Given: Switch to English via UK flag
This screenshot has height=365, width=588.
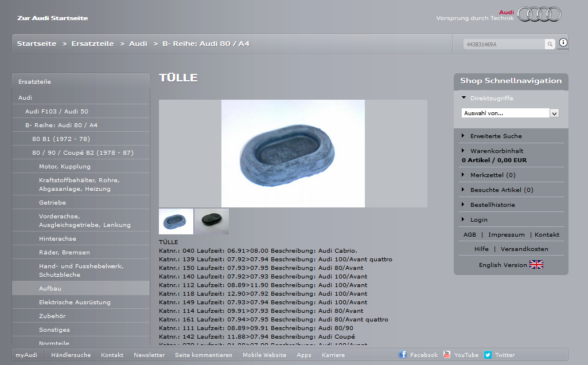Looking at the screenshot, I should pyautogui.click(x=536, y=265).
